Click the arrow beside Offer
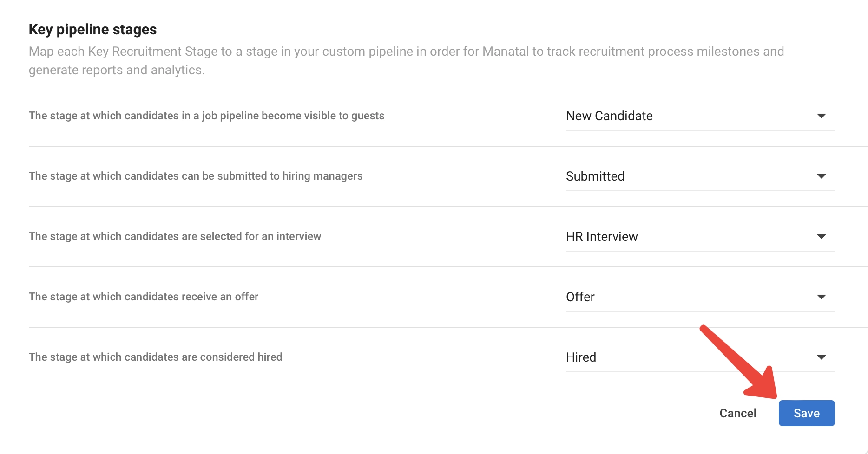Image resolution: width=868 pixels, height=454 pixels. [x=821, y=297]
